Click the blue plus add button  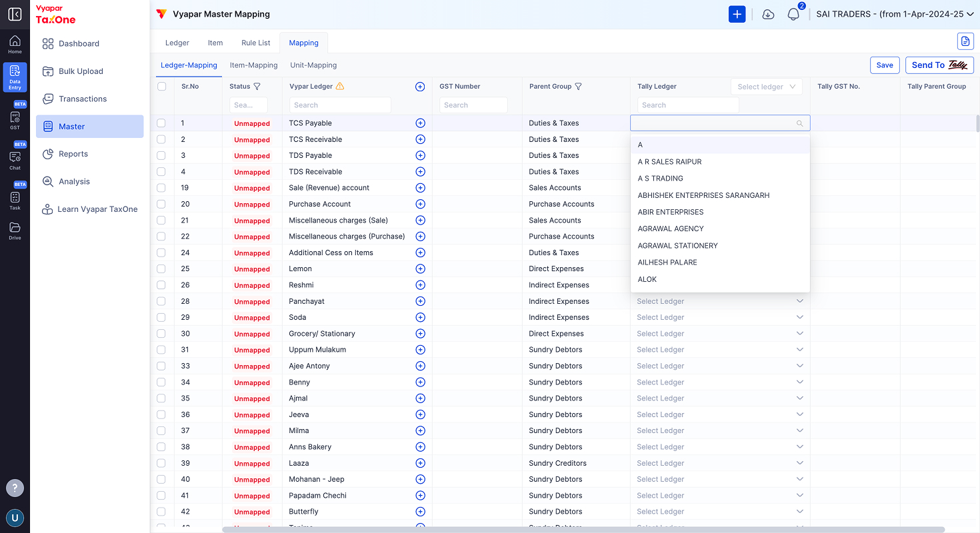pyautogui.click(x=737, y=14)
